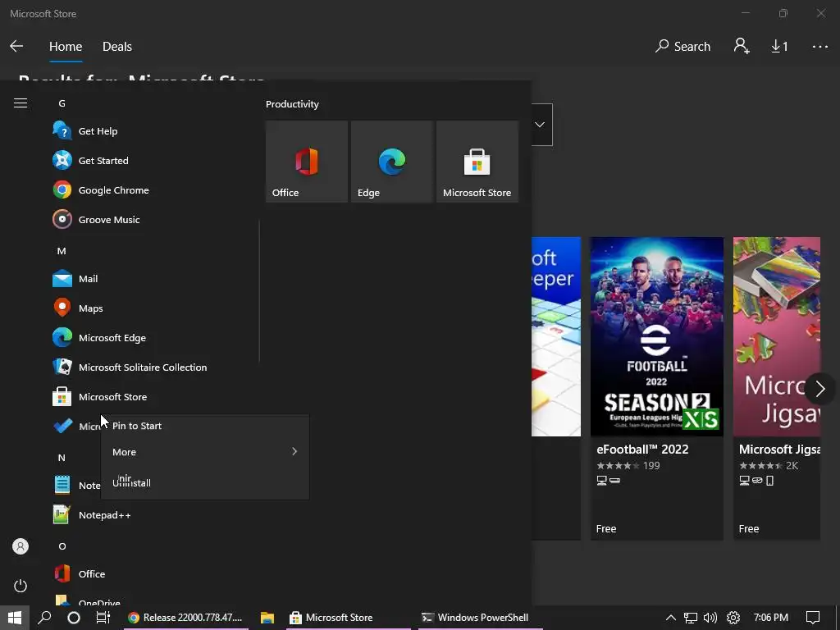The width and height of the screenshot is (840, 630).
Task: Open settings gear in system tray
Action: click(733, 618)
